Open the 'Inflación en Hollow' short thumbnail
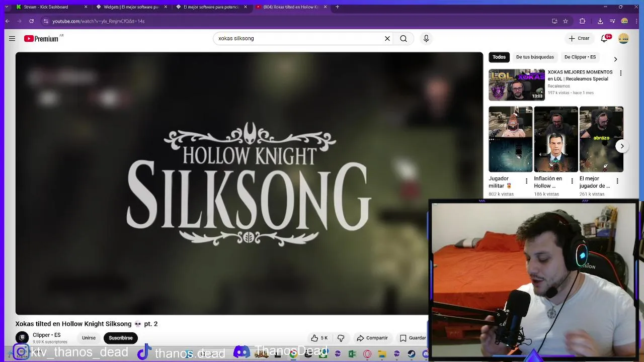 pos(555,139)
